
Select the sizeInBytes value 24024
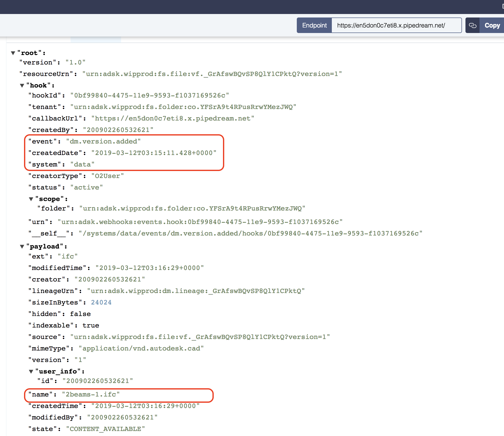pyautogui.click(x=101, y=302)
